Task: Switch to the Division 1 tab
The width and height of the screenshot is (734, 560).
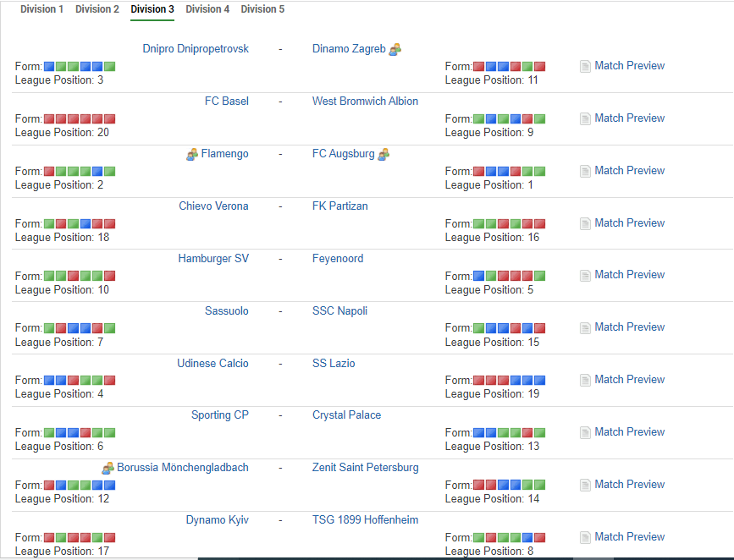Action: click(41, 9)
